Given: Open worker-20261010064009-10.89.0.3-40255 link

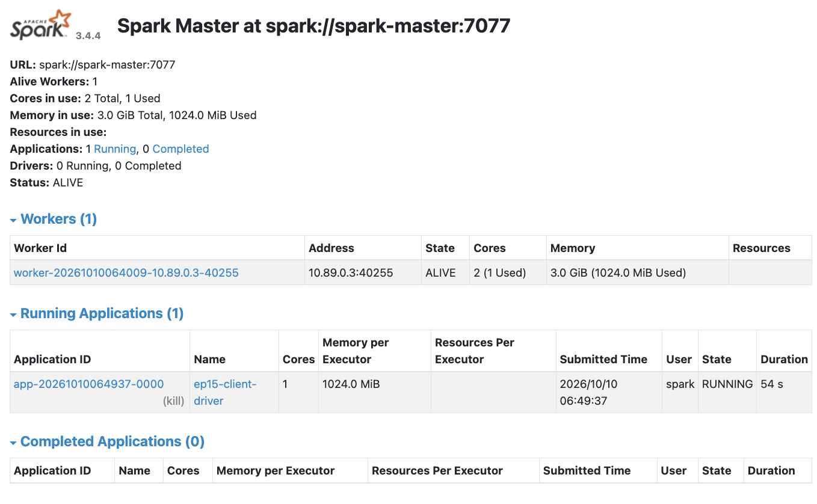Looking at the screenshot, I should point(126,272).
